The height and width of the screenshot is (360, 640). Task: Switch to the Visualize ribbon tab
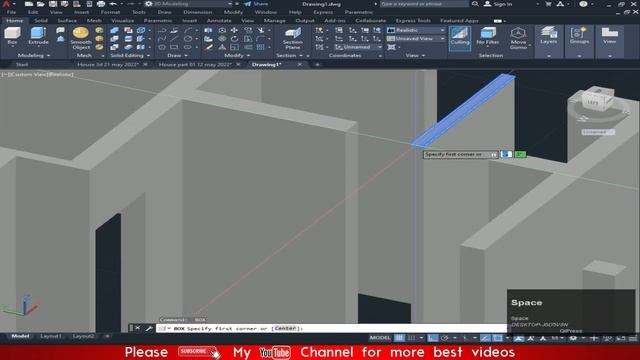[122, 20]
